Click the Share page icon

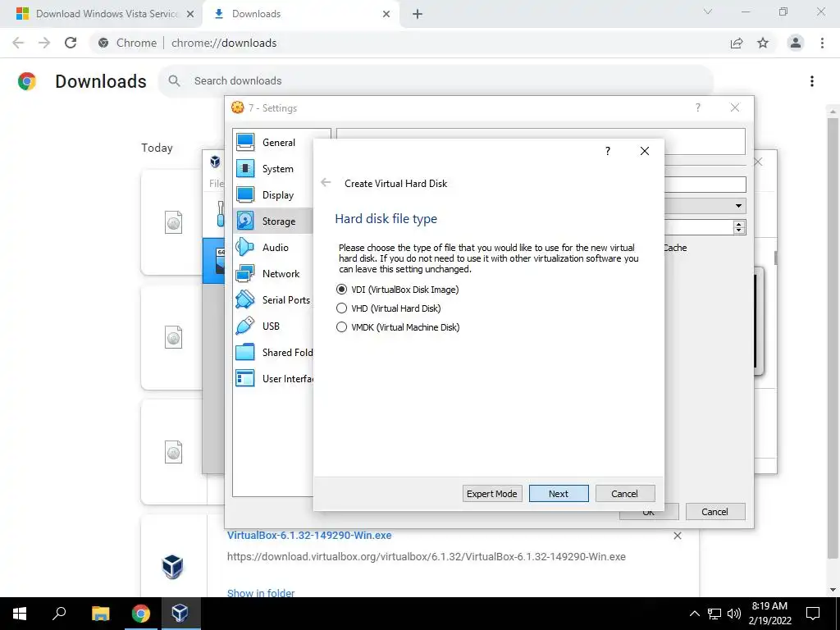[737, 43]
